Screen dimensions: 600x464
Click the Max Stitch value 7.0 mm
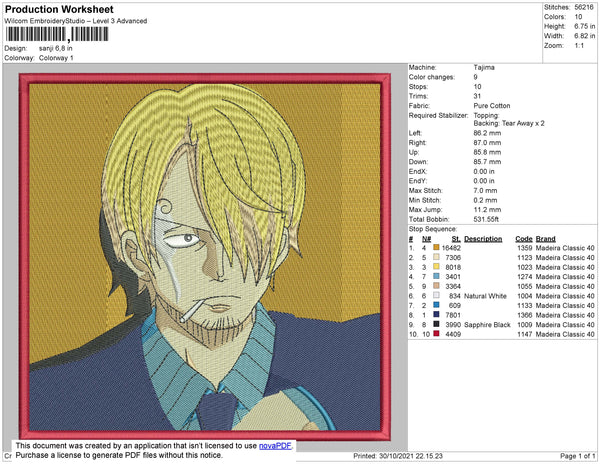485,190
